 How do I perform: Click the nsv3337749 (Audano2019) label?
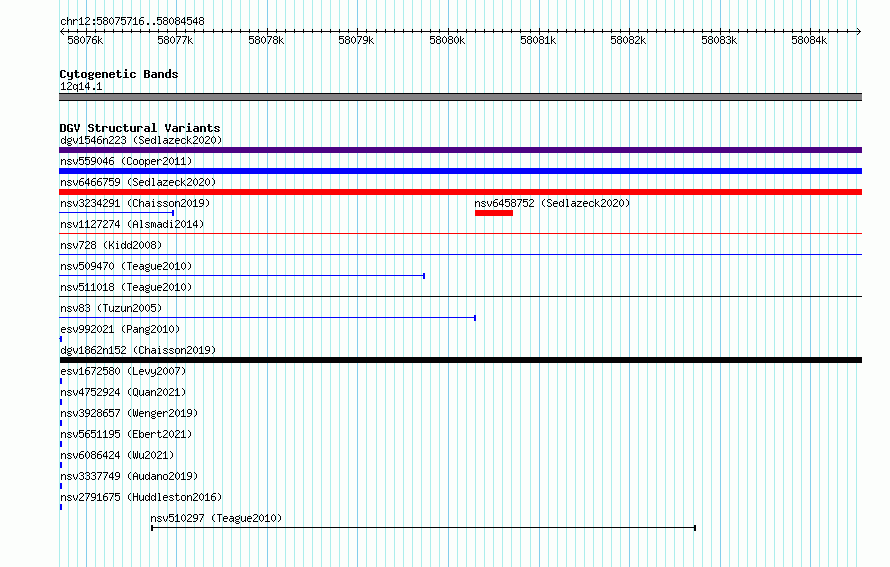tap(129, 476)
